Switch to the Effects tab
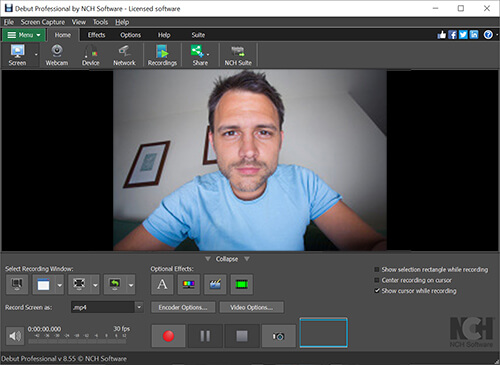This screenshot has width=500, height=365. pos(96,35)
